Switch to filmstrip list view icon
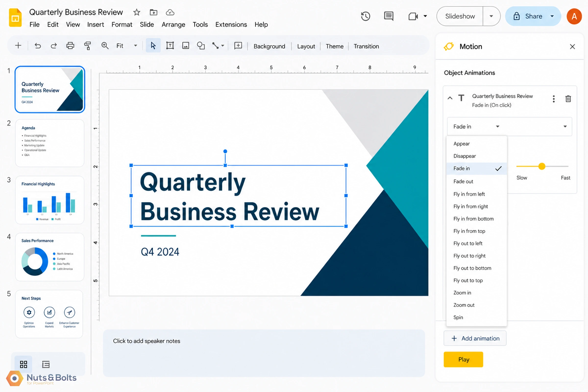 pyautogui.click(x=46, y=364)
